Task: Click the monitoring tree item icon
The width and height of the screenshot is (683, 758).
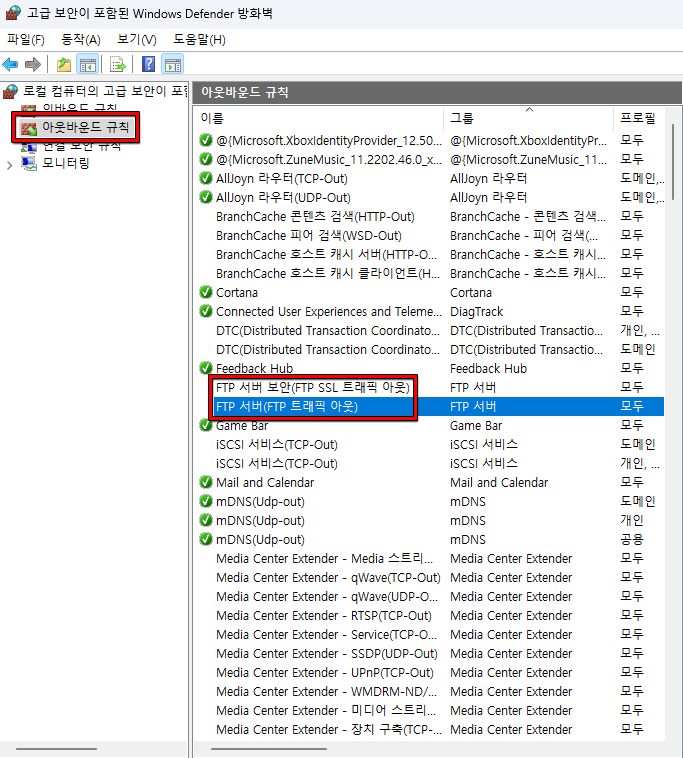Action: pos(29,163)
